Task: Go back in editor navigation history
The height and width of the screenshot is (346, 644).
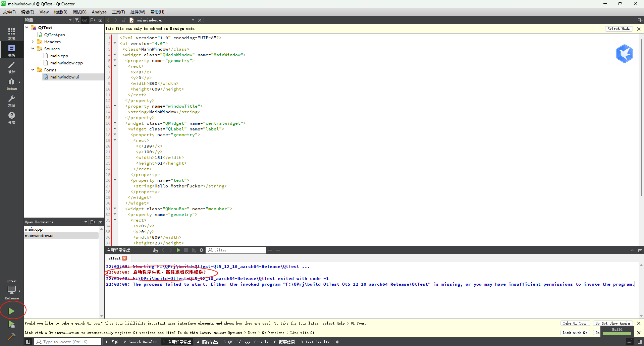Action: 109,20
